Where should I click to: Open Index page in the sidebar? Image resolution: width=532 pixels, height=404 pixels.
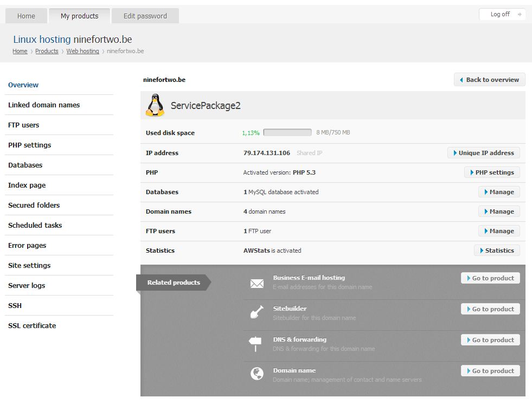pyautogui.click(x=27, y=185)
